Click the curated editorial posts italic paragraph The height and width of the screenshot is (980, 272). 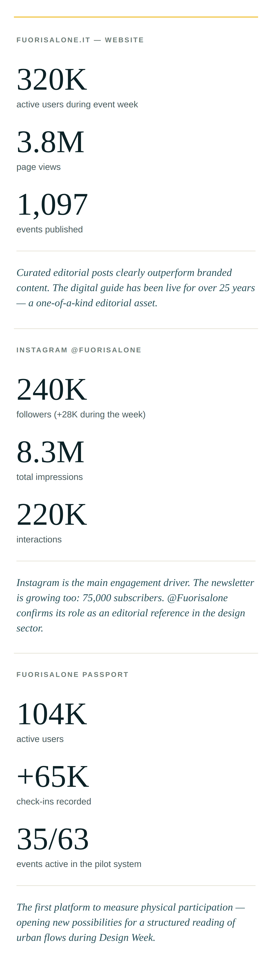[136, 288]
